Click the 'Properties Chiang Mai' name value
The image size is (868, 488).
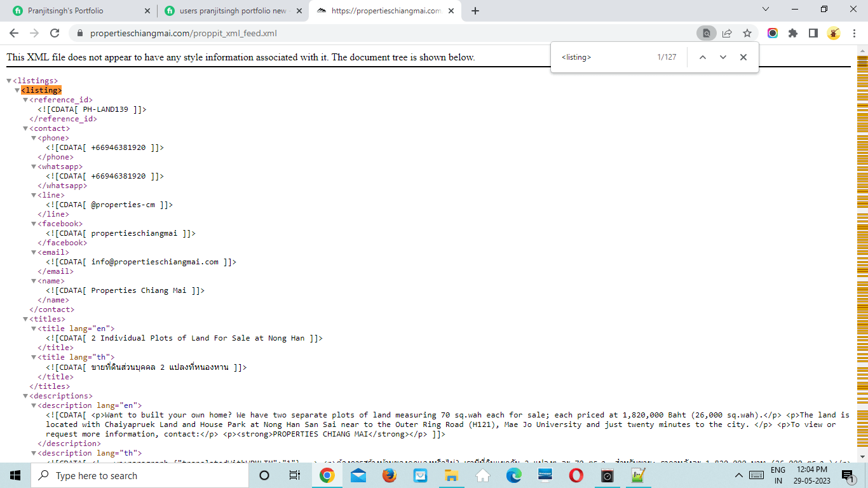point(139,290)
